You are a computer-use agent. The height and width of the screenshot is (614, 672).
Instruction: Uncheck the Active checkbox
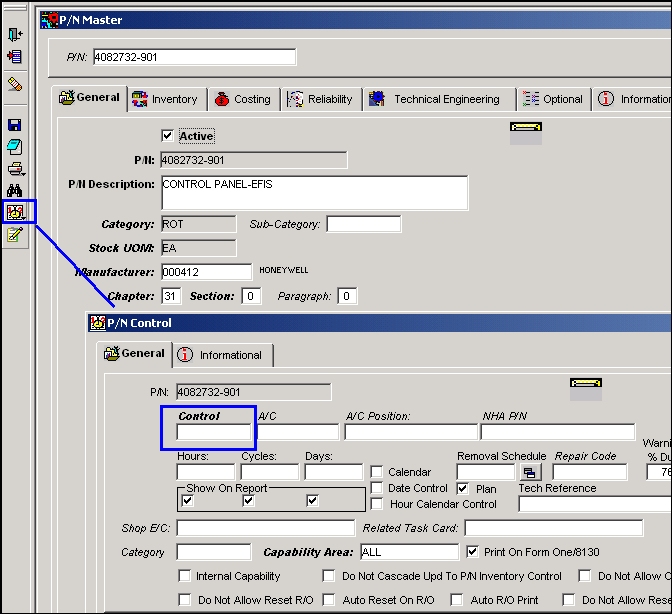167,136
